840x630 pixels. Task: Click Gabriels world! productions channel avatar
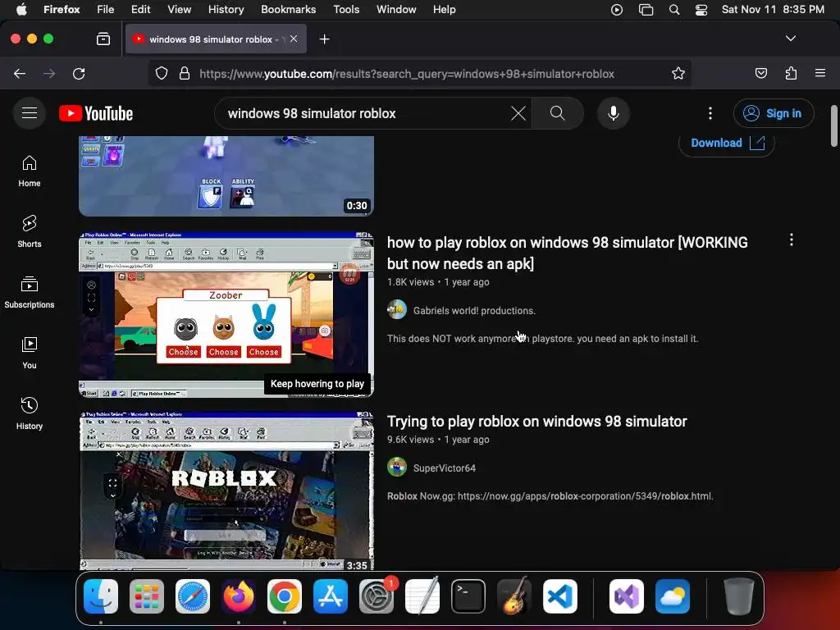click(397, 310)
